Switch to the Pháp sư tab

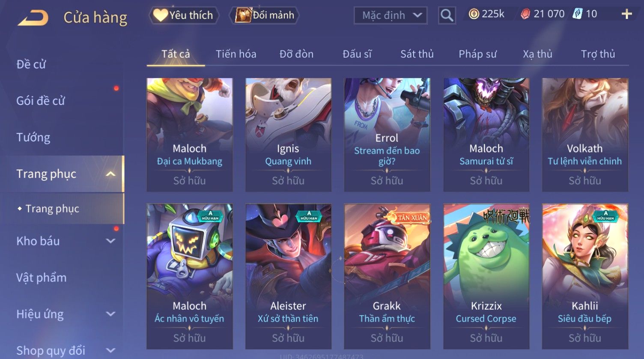point(477,54)
